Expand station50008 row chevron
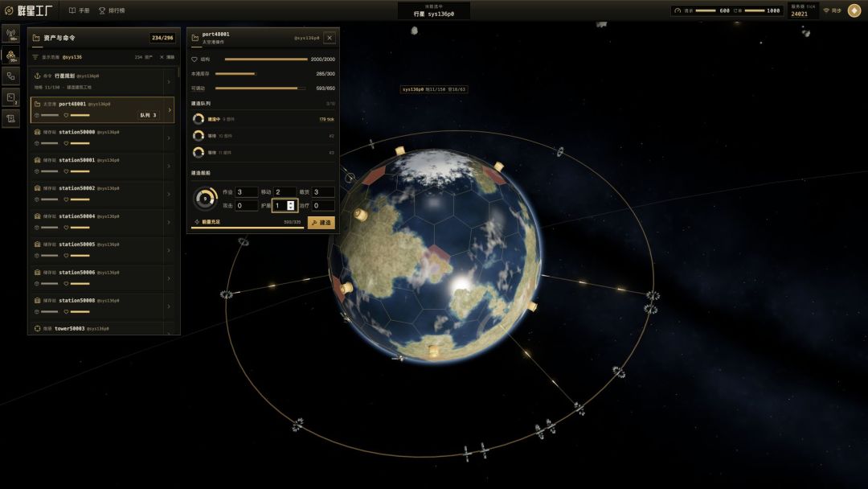Image resolution: width=868 pixels, height=489 pixels. coord(169,306)
